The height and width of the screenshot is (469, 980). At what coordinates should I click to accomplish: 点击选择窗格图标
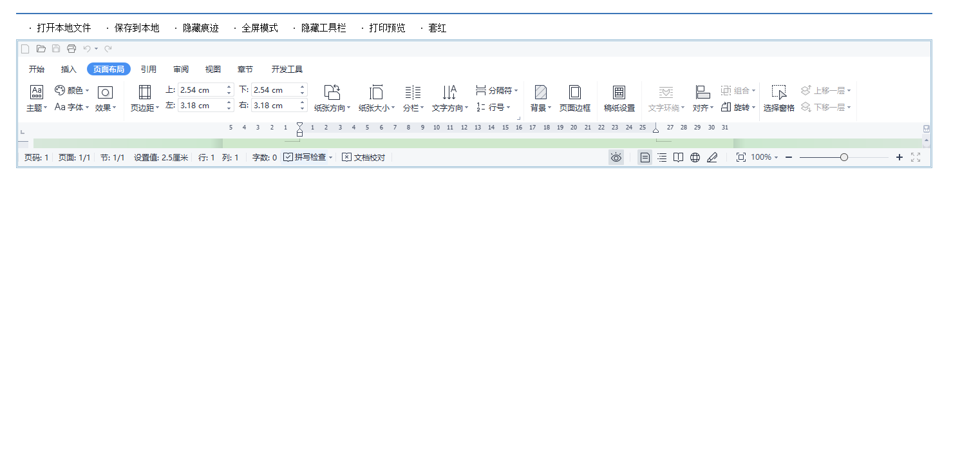click(778, 98)
